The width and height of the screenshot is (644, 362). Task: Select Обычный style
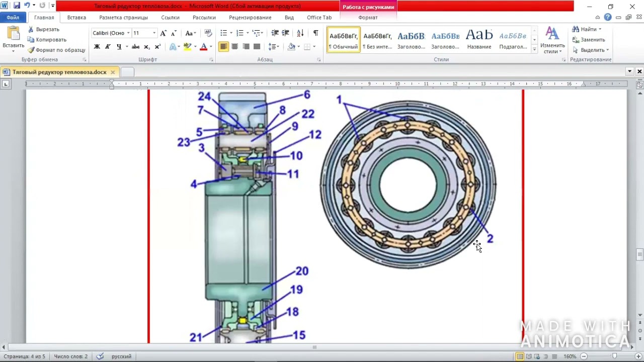[344, 40]
